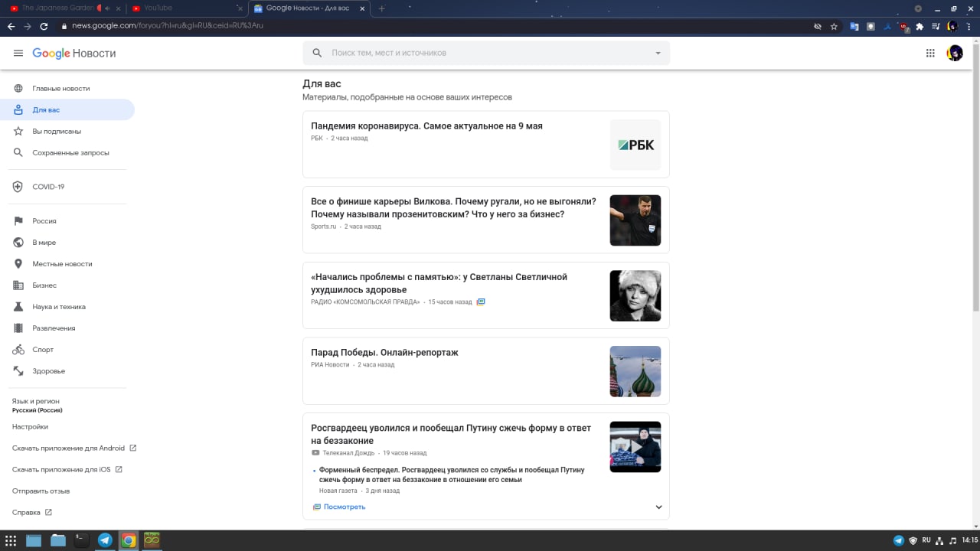The width and height of the screenshot is (980, 551).
Task: Open Сохраненные запросы in sidebar
Action: [x=67, y=152]
